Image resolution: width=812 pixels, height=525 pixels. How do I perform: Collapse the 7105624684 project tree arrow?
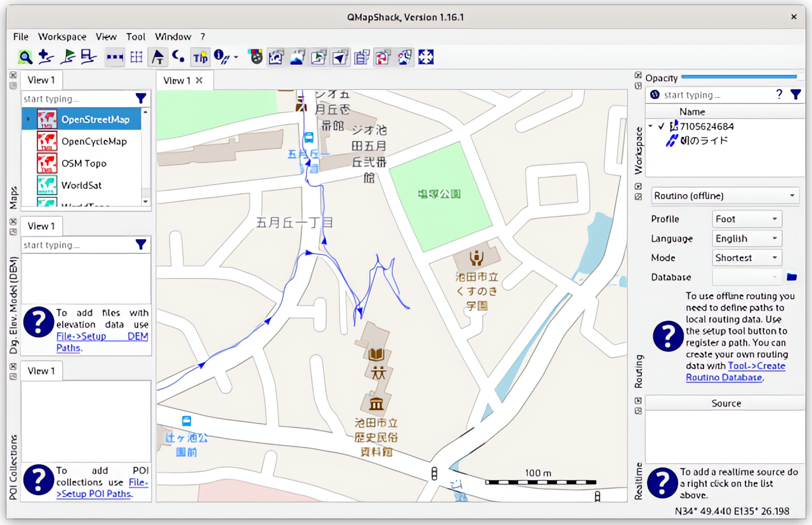tap(651, 126)
